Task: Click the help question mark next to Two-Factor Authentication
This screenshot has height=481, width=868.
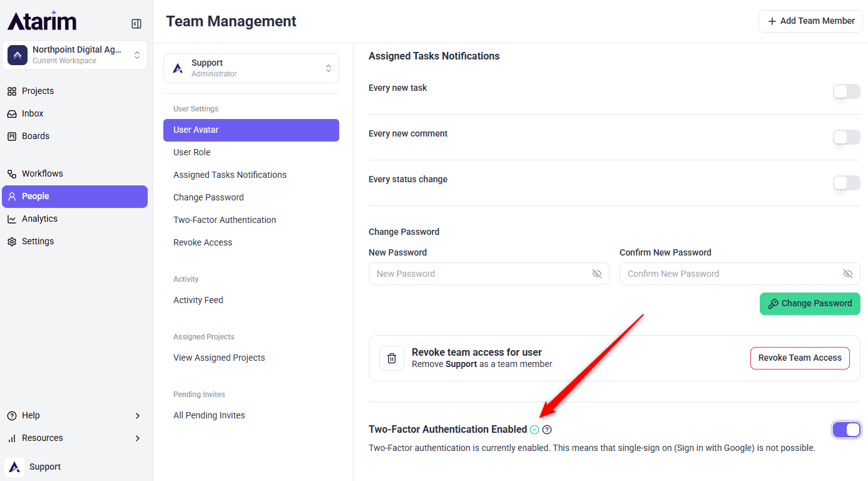Action: [x=547, y=430]
